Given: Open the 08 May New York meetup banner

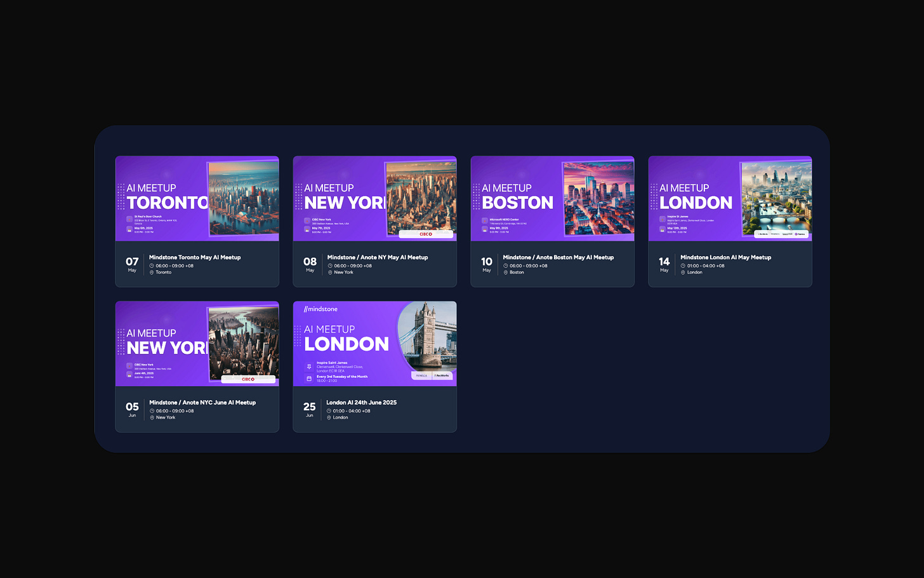Looking at the screenshot, I should coord(374,199).
